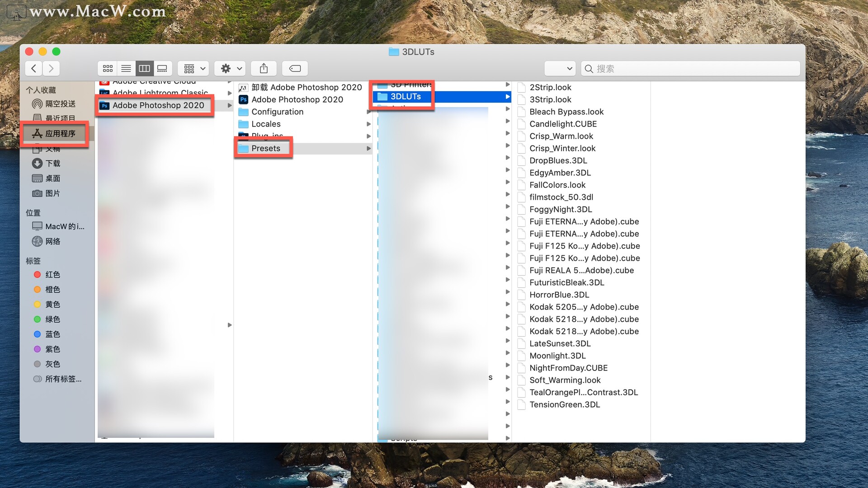Open the Presets folder

(265, 148)
